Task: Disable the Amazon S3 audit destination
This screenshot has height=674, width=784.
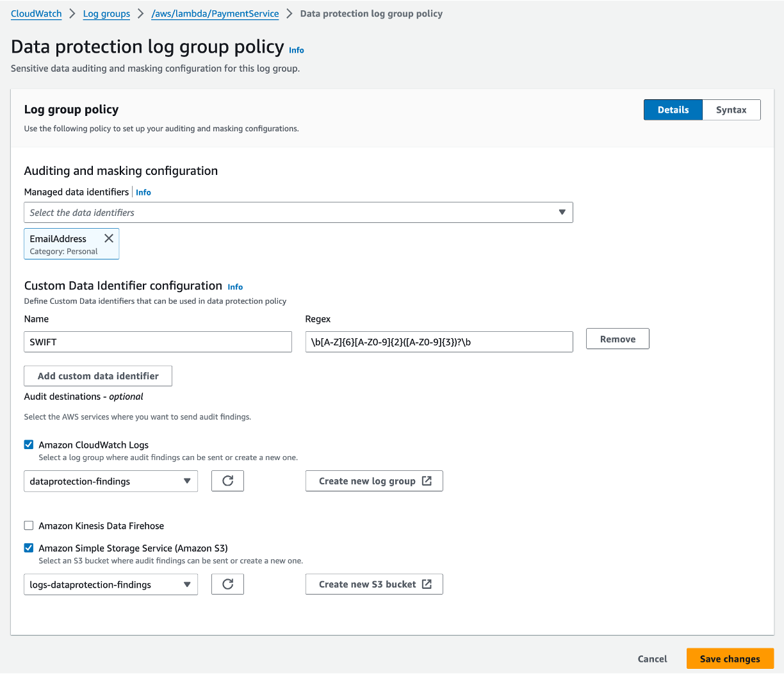Action: 28,548
